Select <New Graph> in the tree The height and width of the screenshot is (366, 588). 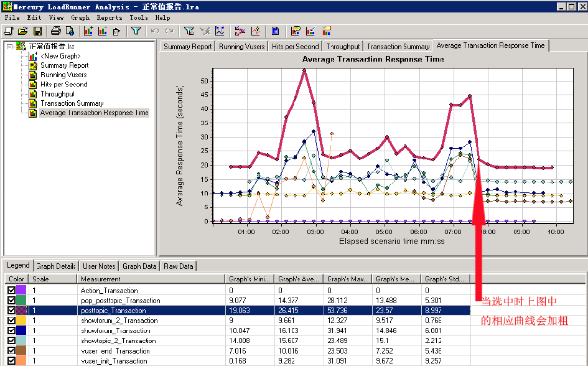click(60, 56)
